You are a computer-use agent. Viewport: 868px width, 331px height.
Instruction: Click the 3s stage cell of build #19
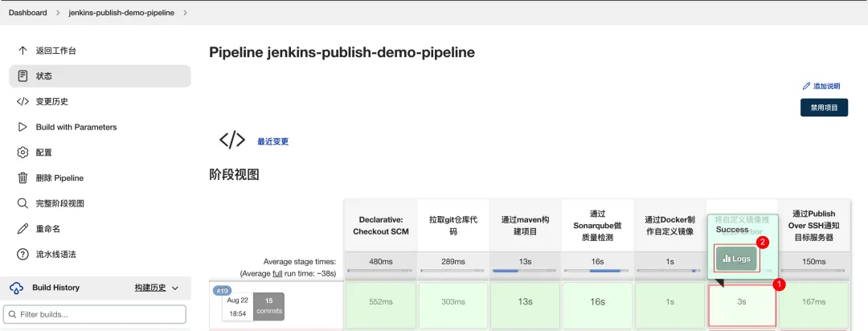742,305
